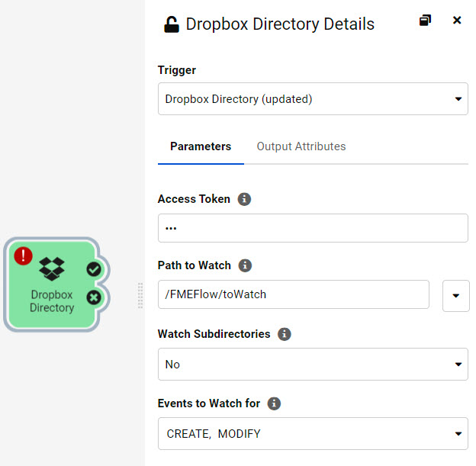
Task: Click the success checkmark port on node
Action: 94,269
